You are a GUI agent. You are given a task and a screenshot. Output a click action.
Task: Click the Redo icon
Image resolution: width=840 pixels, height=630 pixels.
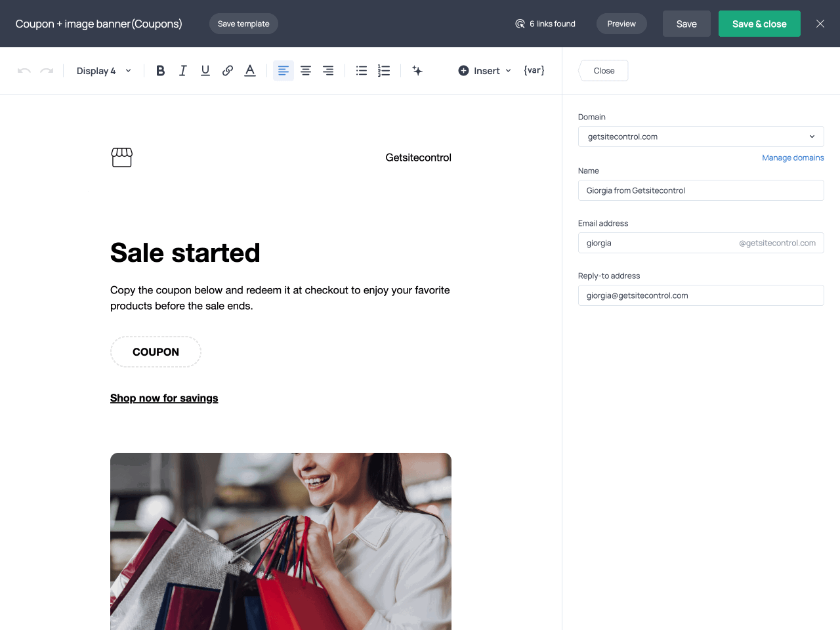click(x=46, y=70)
